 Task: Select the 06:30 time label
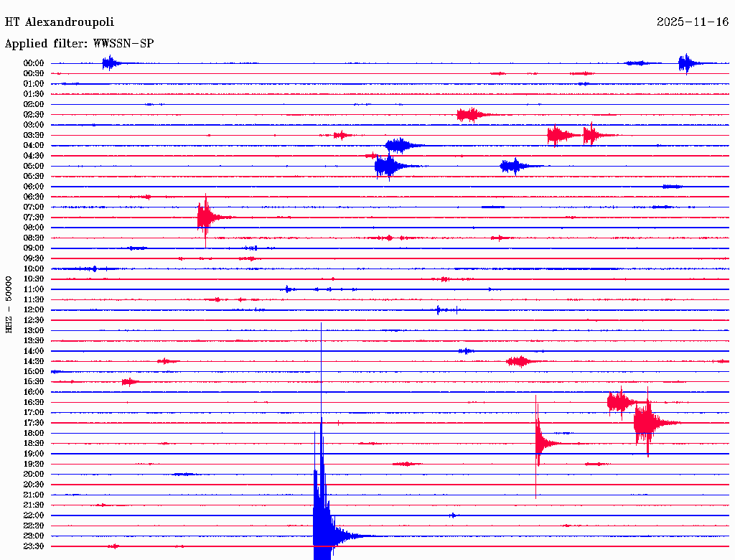pyautogui.click(x=34, y=197)
